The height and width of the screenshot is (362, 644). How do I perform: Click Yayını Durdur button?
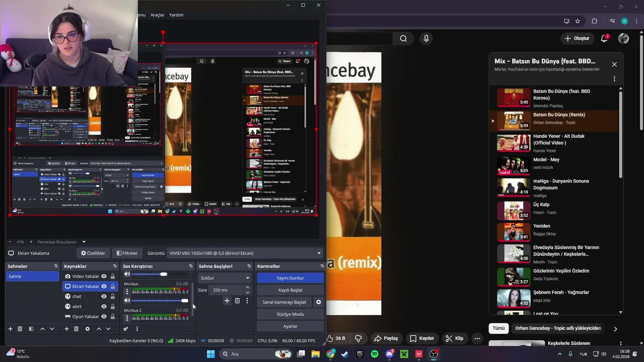click(x=290, y=278)
